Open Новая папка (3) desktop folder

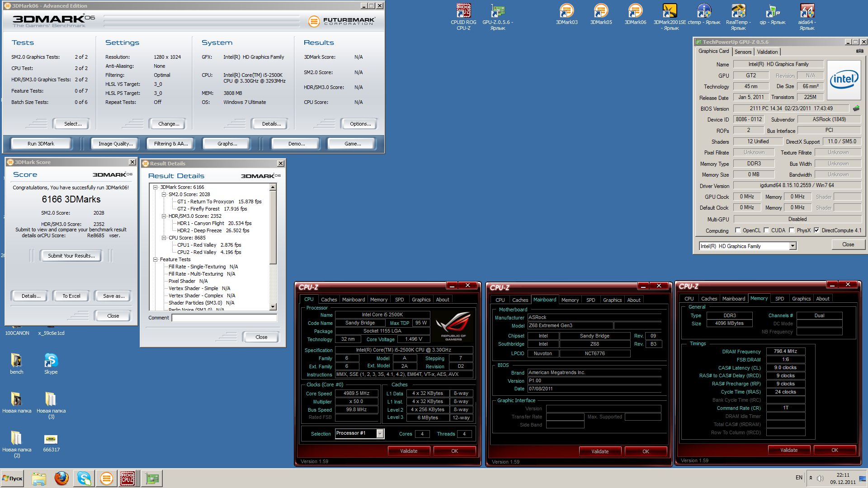point(51,405)
